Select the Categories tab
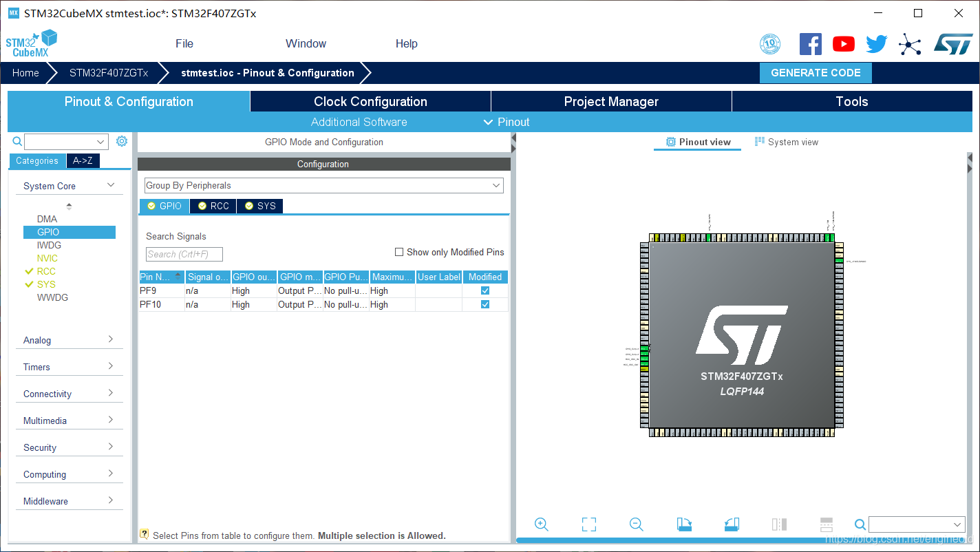The width and height of the screenshot is (980, 552). pyautogui.click(x=37, y=160)
